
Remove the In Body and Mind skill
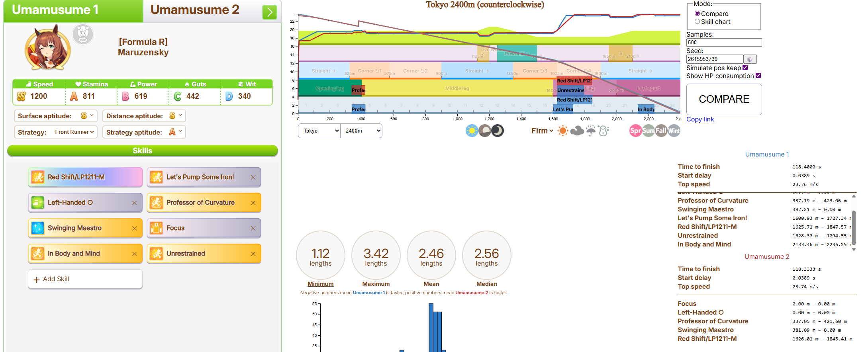[134, 254]
